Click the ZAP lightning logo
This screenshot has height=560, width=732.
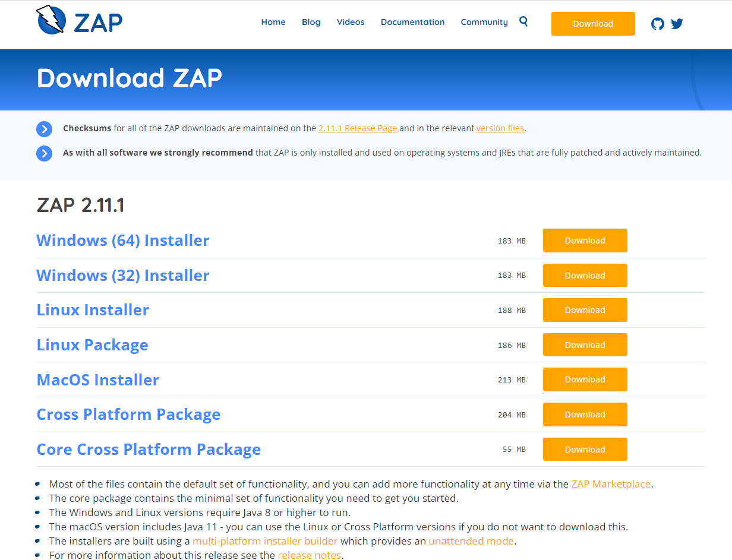51,20
